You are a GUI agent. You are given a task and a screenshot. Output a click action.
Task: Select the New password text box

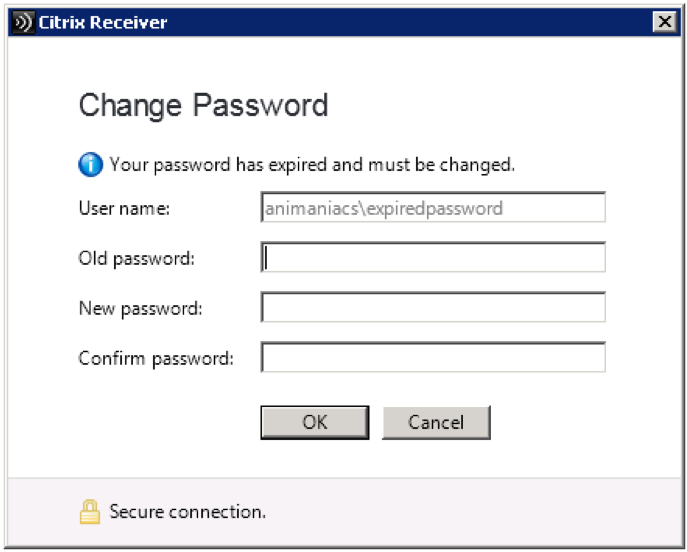coord(433,308)
